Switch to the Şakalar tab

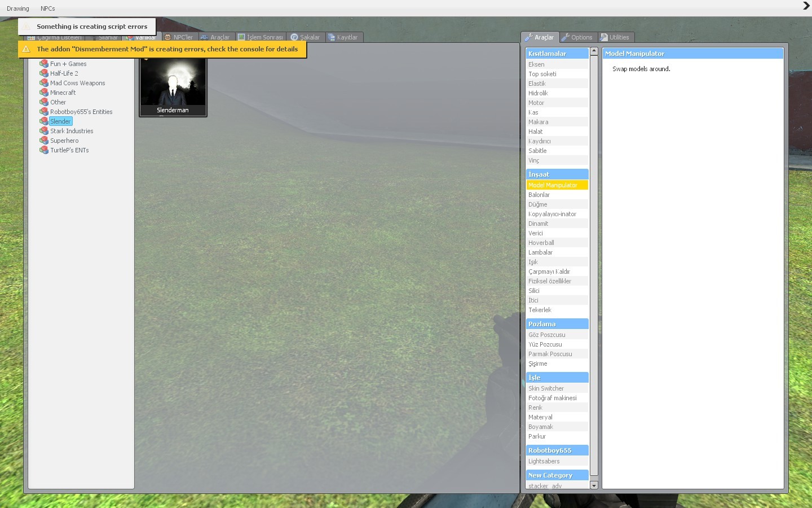click(x=306, y=37)
